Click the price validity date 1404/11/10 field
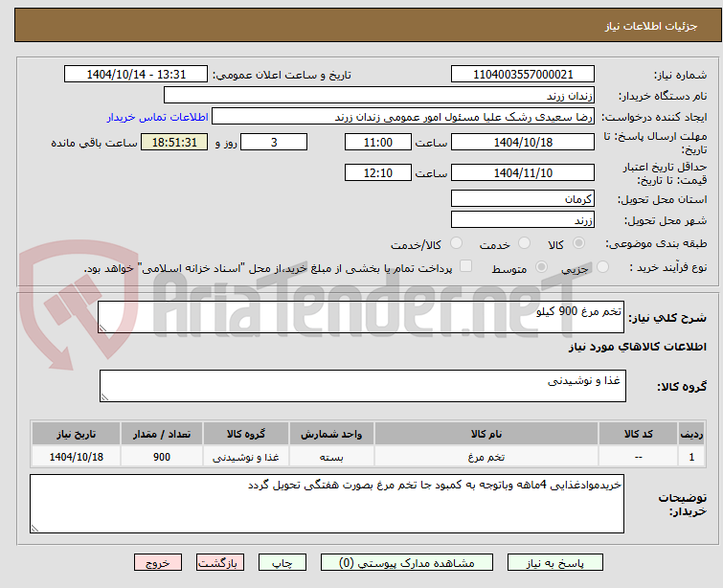 click(x=523, y=173)
